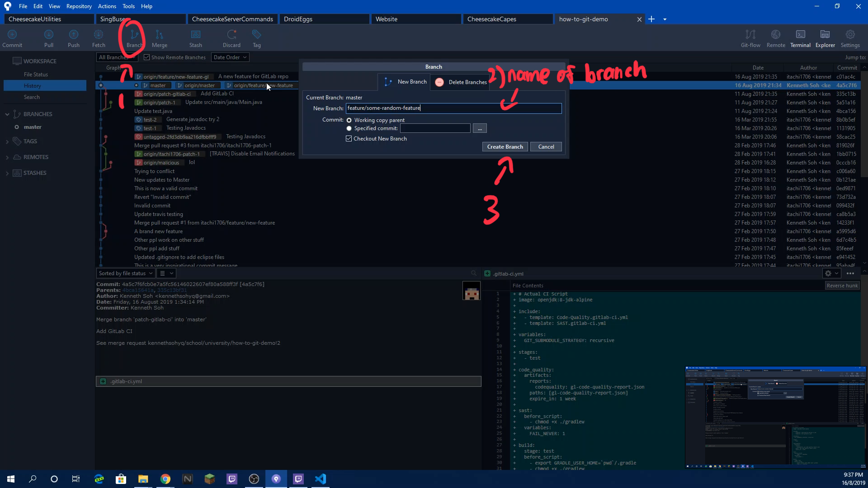Open the Repository menu
This screenshot has width=868, height=488.
(79, 6)
